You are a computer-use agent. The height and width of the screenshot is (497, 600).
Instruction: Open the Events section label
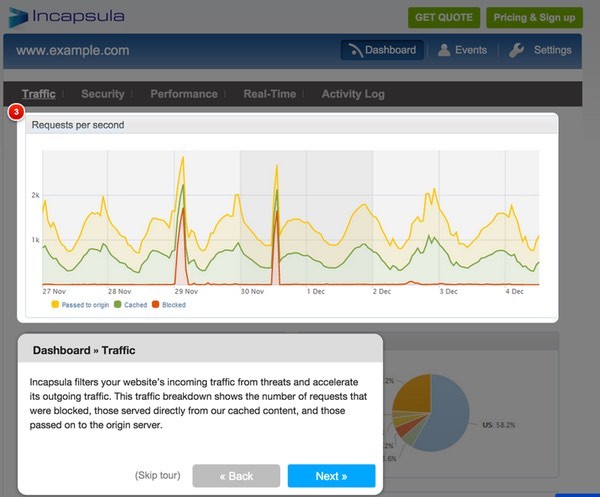click(x=471, y=50)
